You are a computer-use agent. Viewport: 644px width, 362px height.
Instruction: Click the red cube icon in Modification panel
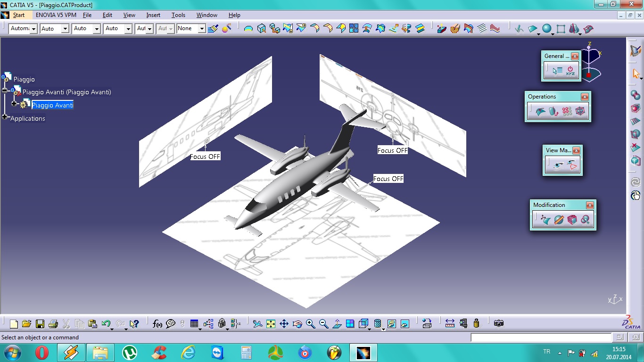pyautogui.click(x=572, y=220)
